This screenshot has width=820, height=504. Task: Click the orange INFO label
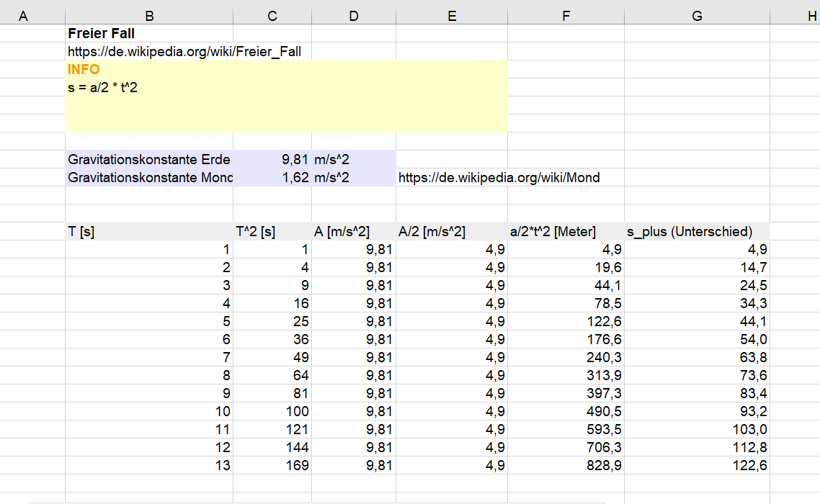pos(84,69)
